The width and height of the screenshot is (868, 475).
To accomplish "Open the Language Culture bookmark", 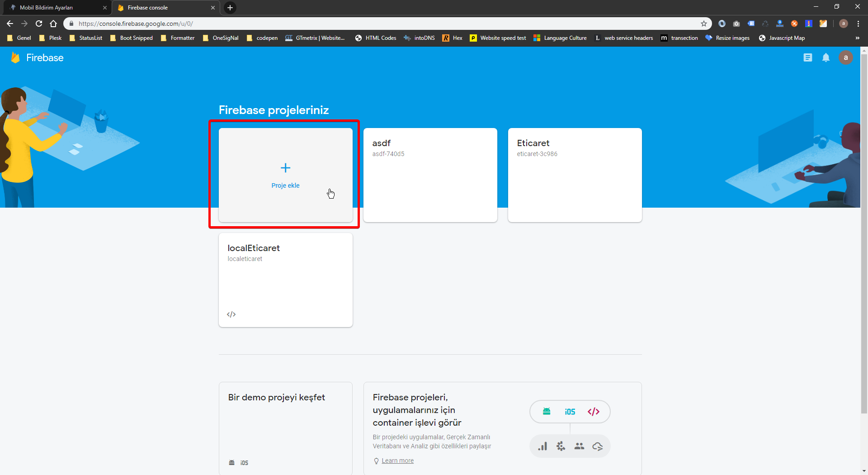I will point(560,38).
